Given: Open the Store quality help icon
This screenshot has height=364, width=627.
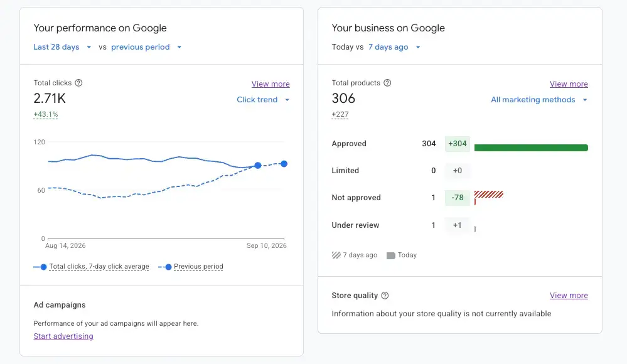Looking at the screenshot, I should 385,296.
